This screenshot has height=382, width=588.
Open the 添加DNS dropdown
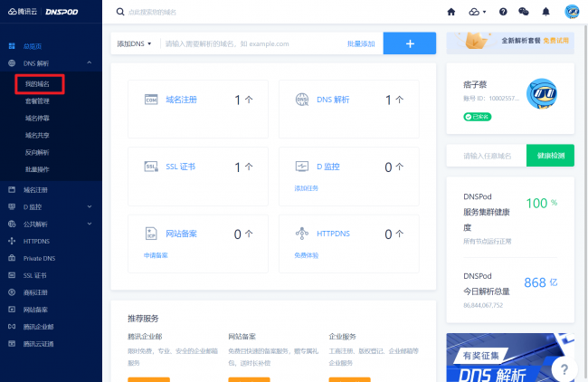pyautogui.click(x=134, y=43)
